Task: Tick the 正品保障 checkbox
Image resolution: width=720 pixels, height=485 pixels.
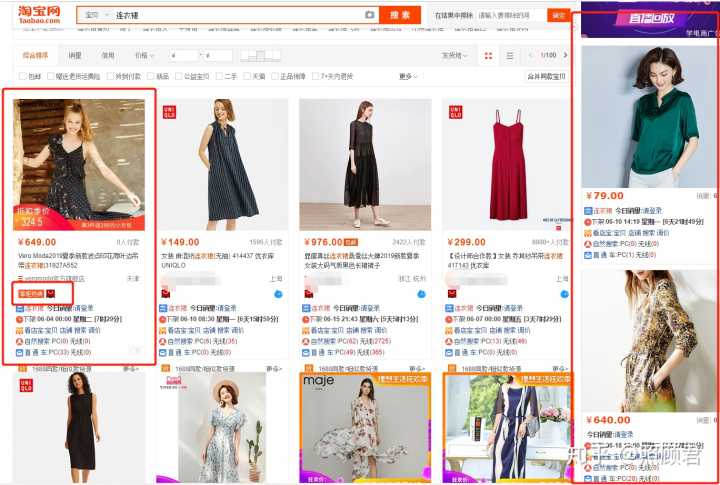Action: pos(275,76)
